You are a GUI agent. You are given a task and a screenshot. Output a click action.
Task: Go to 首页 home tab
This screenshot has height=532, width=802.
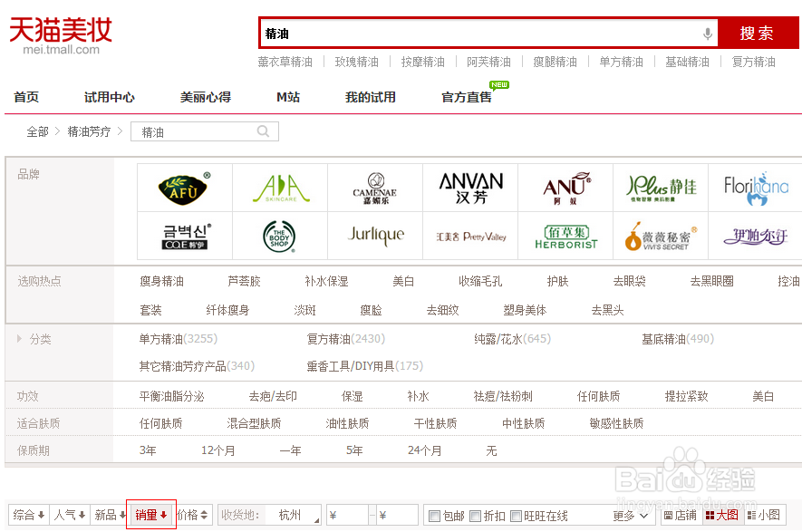point(26,97)
